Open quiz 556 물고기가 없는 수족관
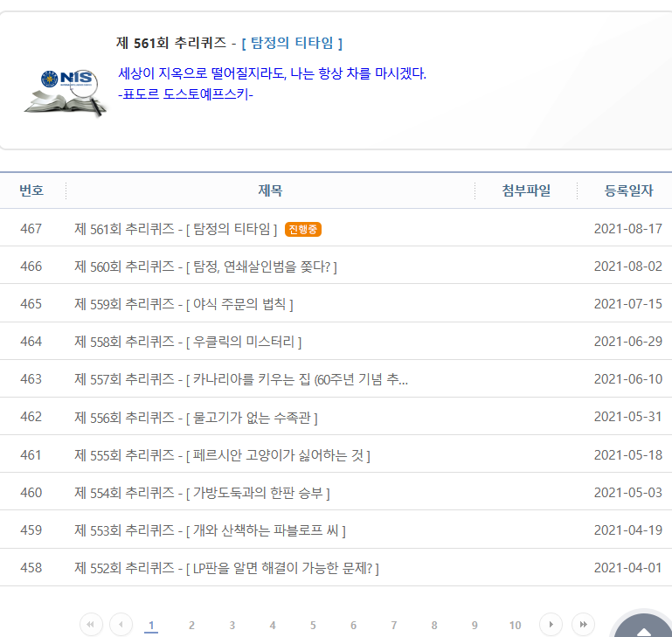Viewport: 672px width, 637px height. (x=196, y=417)
